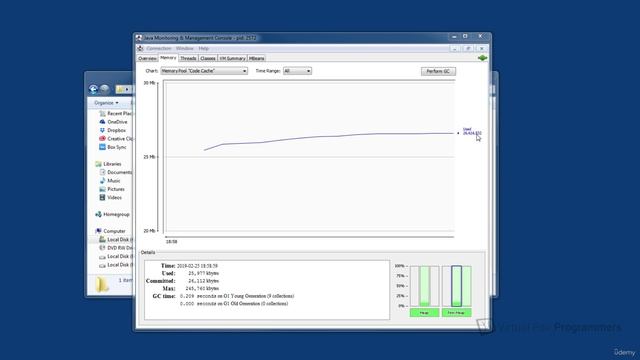This screenshot has width=640, height=360.
Task: Open the Help menu
Action: [x=203, y=48]
